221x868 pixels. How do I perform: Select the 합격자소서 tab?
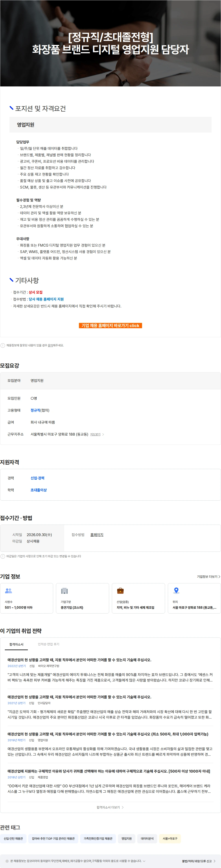coord(16,644)
